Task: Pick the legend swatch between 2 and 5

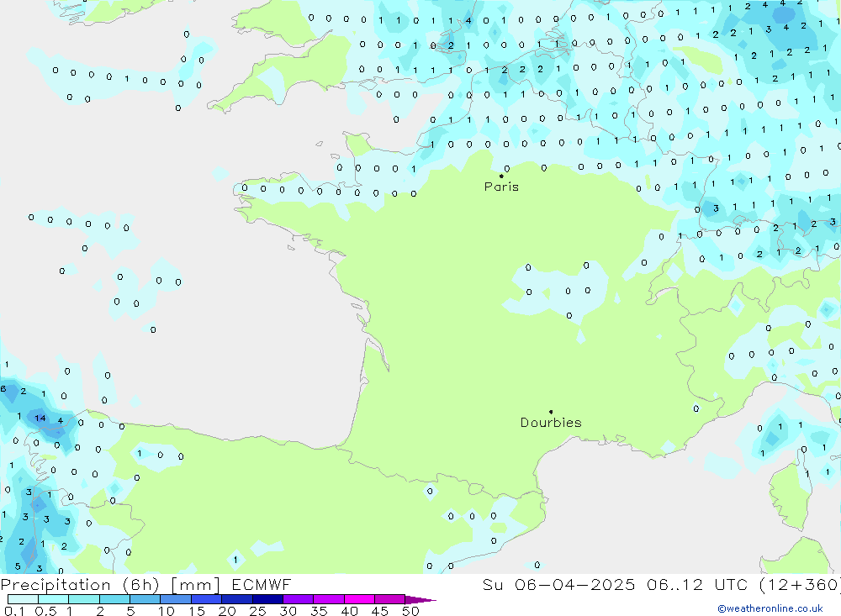Action: (114, 599)
